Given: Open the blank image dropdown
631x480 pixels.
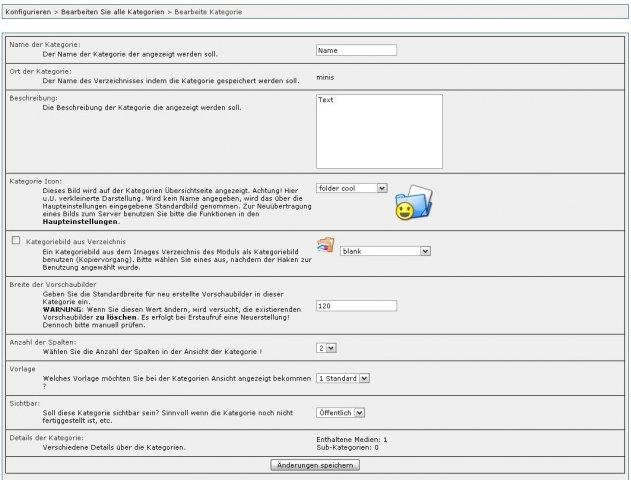Looking at the screenshot, I should tap(386, 251).
